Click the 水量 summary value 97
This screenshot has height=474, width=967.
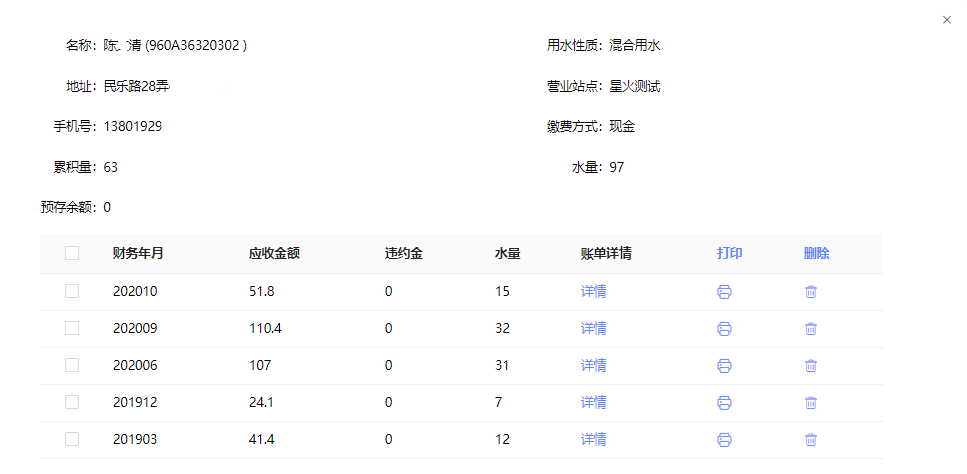pyautogui.click(x=616, y=167)
